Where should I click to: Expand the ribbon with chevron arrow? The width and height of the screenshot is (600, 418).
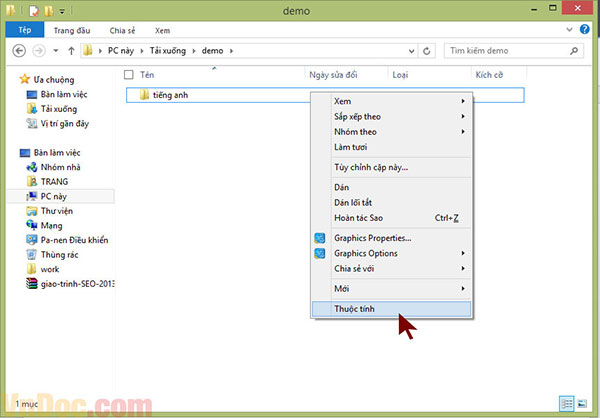[569, 29]
